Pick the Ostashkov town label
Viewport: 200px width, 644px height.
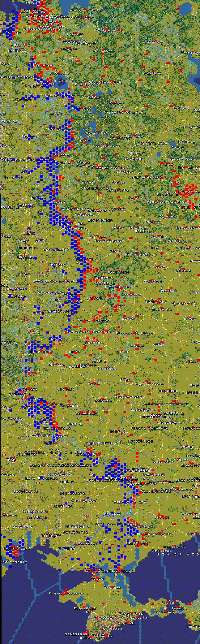[x=97, y=132]
